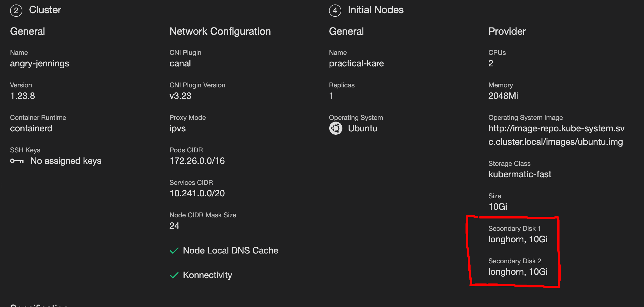This screenshot has width=644, height=307.
Task: Select the canal CNI Plugin entry
Action: tap(180, 63)
